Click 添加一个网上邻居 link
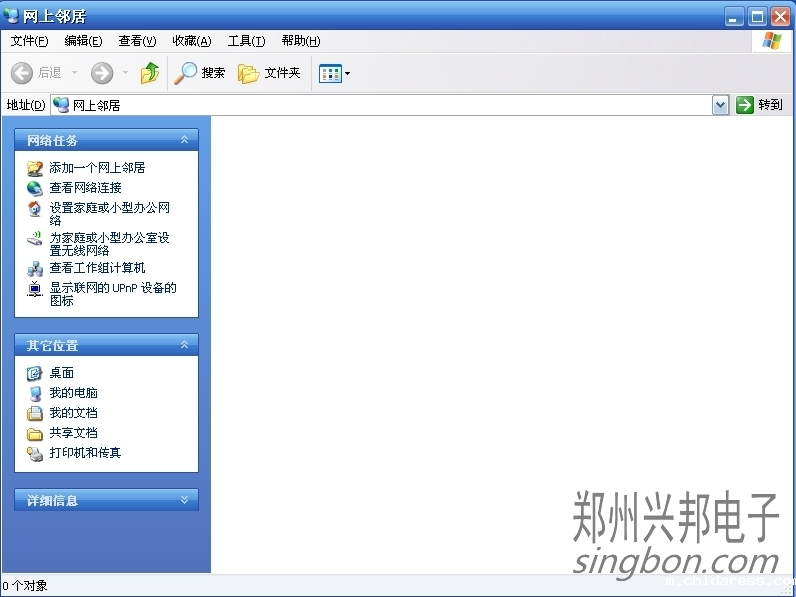796x597 pixels. point(97,168)
